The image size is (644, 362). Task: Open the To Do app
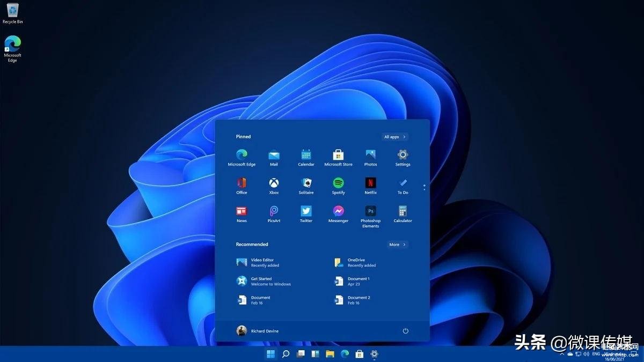[402, 186]
